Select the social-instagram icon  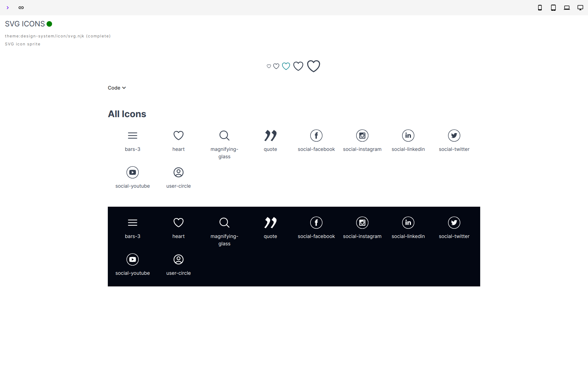[x=362, y=135]
